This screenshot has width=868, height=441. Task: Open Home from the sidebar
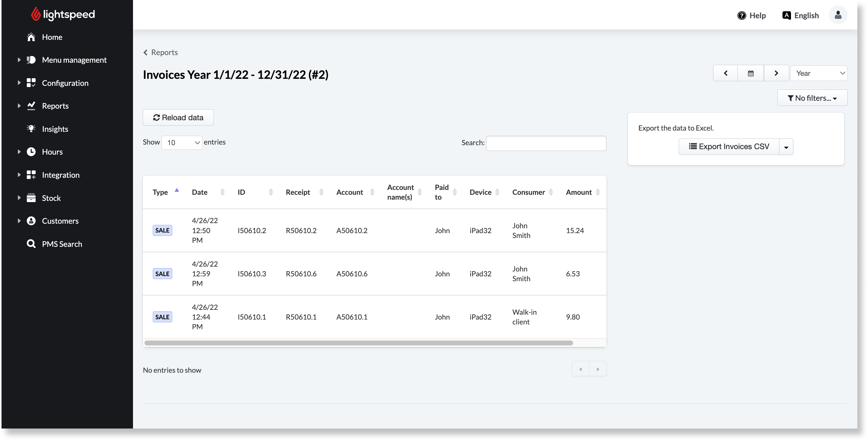(x=52, y=37)
